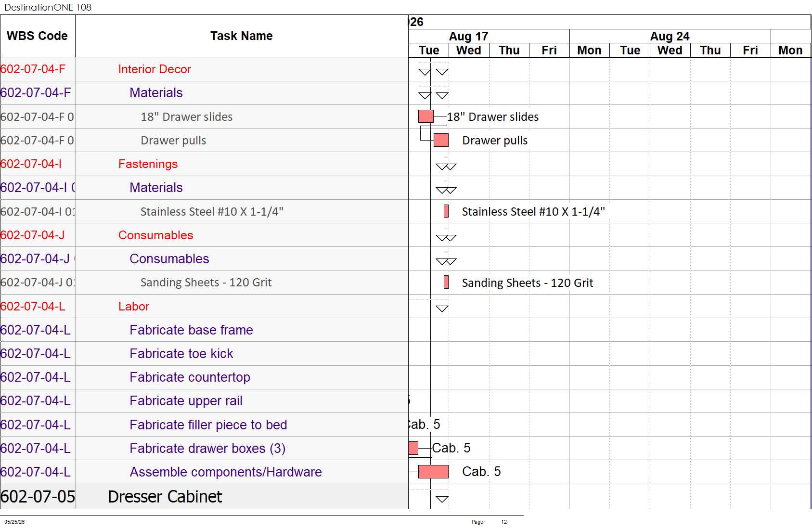The width and height of the screenshot is (812, 528).
Task: Click the Labor summary triangle marker
Action: [x=442, y=309]
